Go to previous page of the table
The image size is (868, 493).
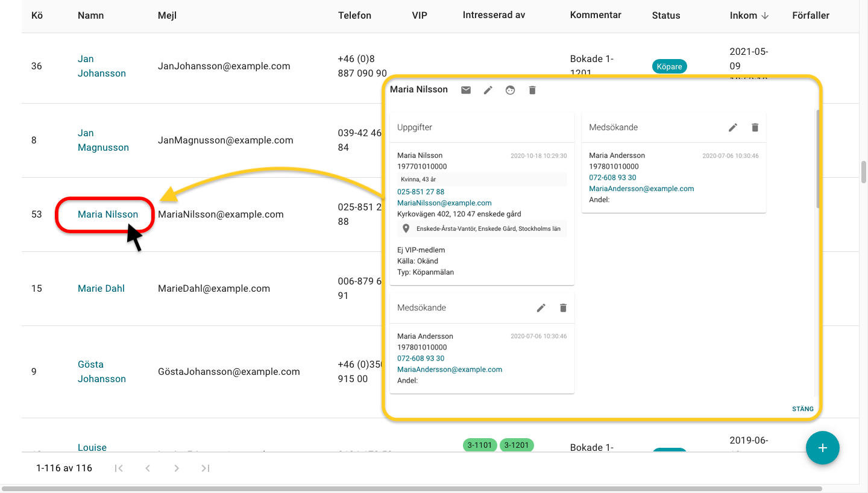point(148,468)
